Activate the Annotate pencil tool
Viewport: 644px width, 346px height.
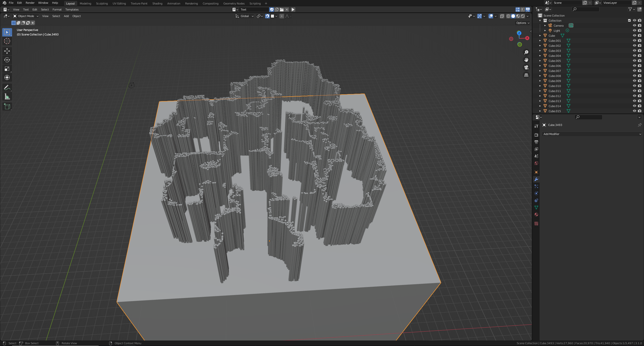7,88
